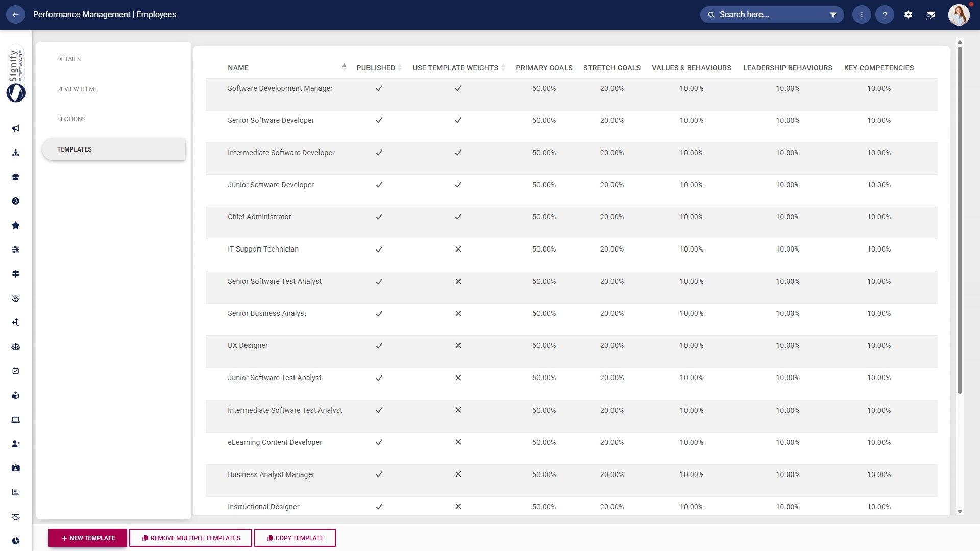This screenshot has width=980, height=551.
Task: Click Remove Multiple Templates button
Action: click(190, 538)
